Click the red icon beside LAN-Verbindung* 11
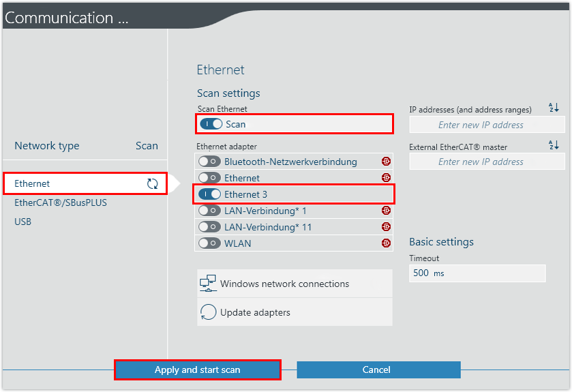 coord(386,227)
